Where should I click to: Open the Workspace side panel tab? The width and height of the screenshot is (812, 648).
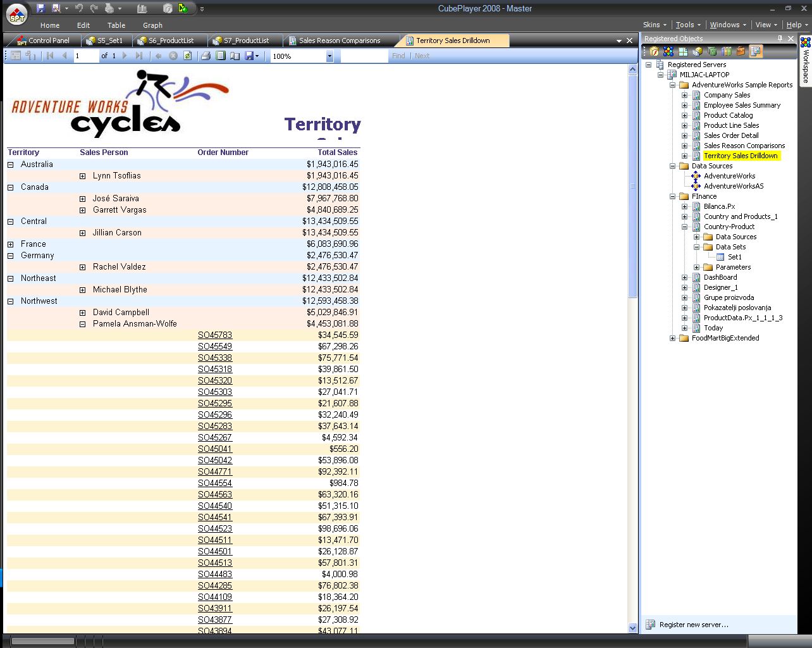(x=806, y=61)
